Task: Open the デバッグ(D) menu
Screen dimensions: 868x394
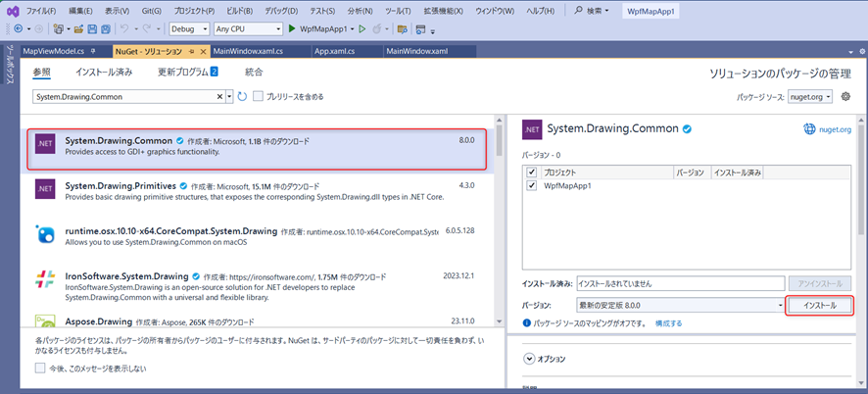Action: (x=281, y=11)
